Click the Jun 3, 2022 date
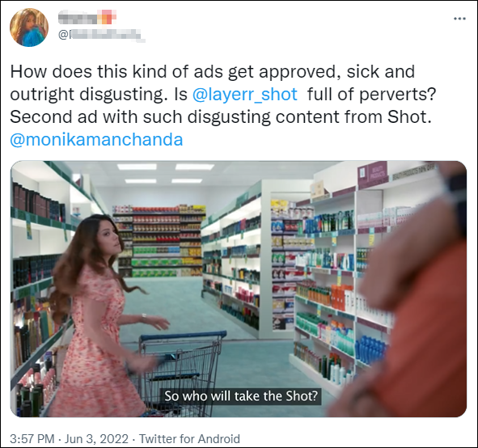The width and height of the screenshot is (478, 448). click(x=96, y=439)
